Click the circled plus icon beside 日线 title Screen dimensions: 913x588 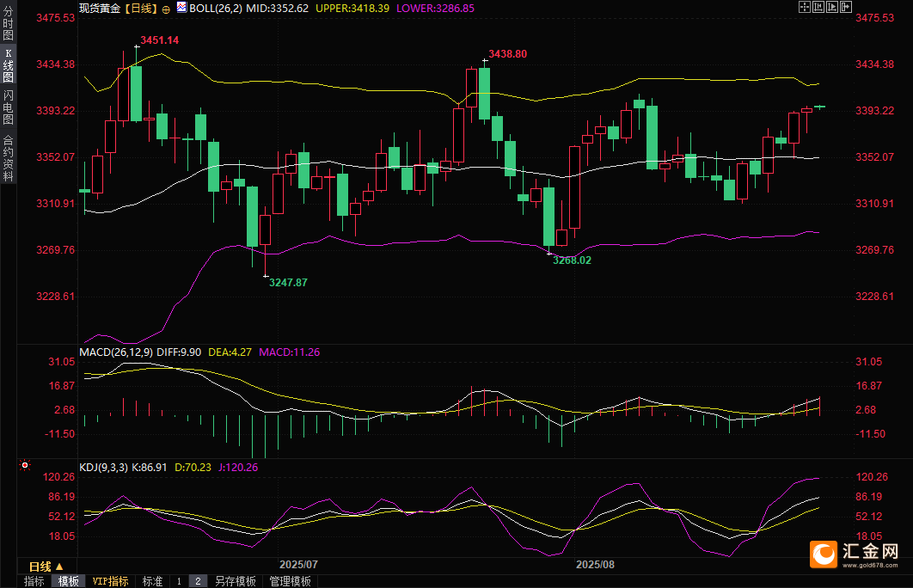(x=166, y=9)
